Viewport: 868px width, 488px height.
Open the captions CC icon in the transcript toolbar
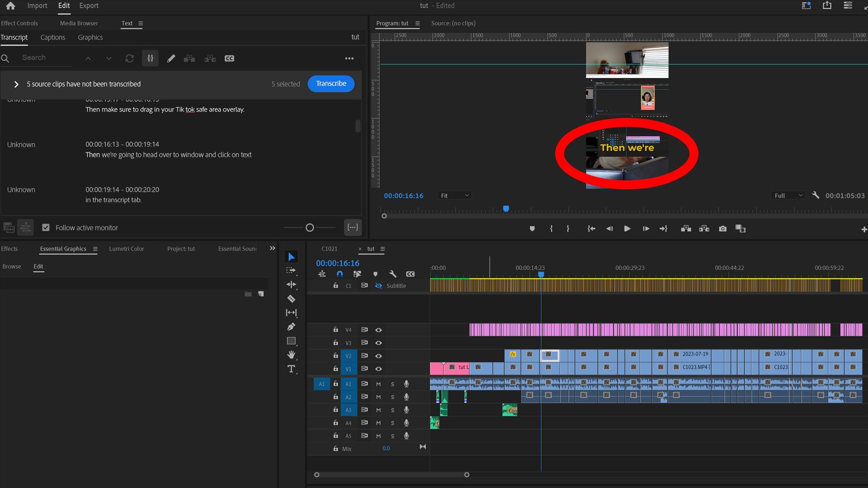point(229,58)
